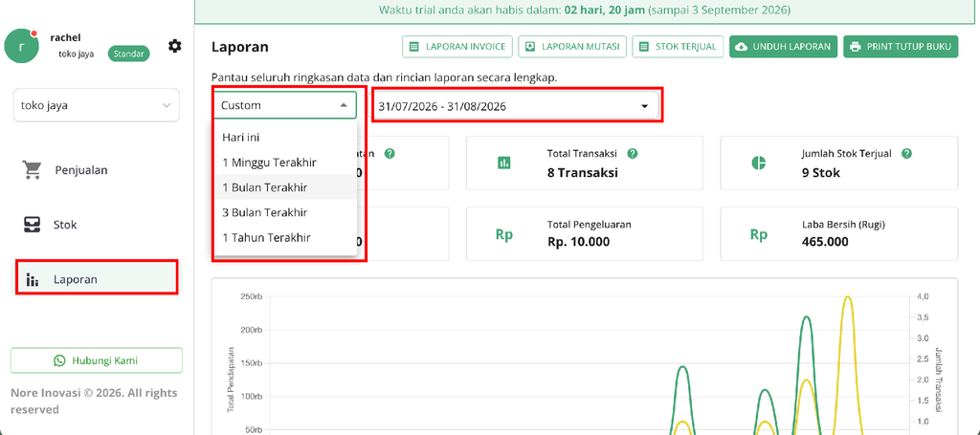This screenshot has width=980, height=435.
Task: Click the Laporan Invoice button
Action: coord(457,46)
